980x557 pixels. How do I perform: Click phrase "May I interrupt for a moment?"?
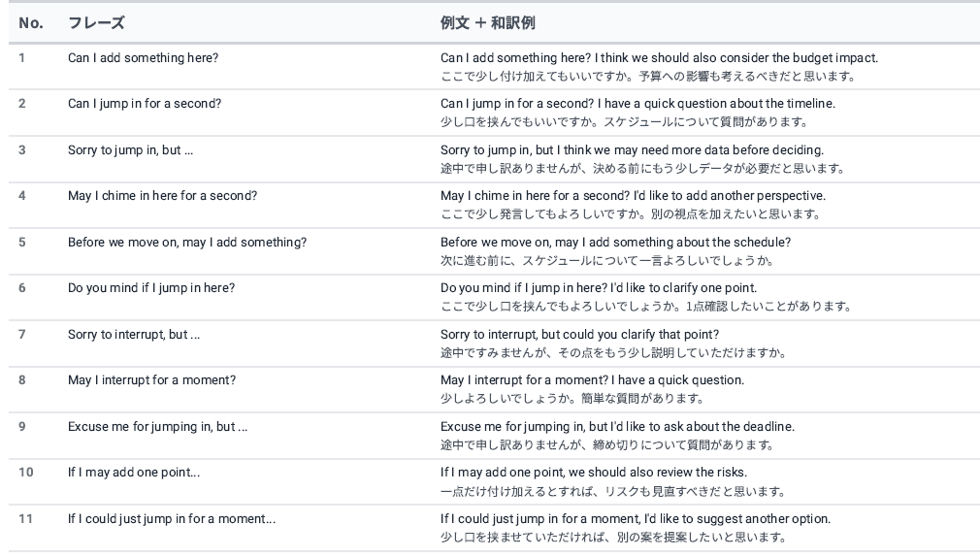click(151, 380)
